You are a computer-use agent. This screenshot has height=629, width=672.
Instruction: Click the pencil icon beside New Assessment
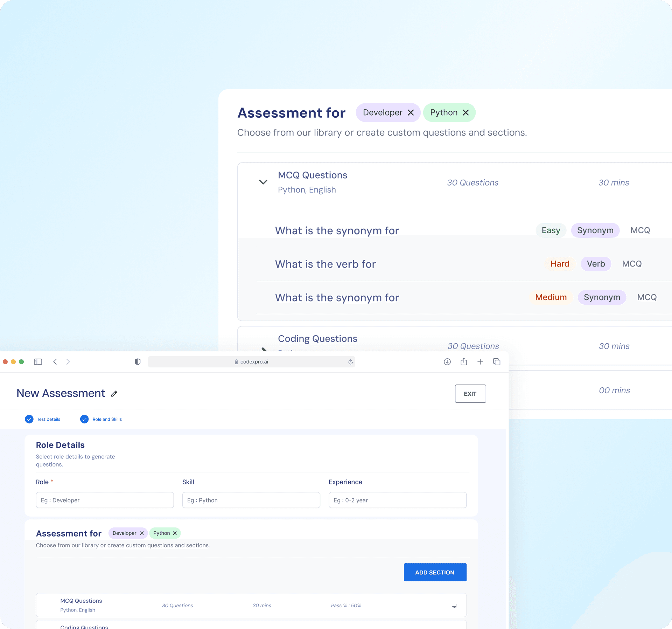114,394
